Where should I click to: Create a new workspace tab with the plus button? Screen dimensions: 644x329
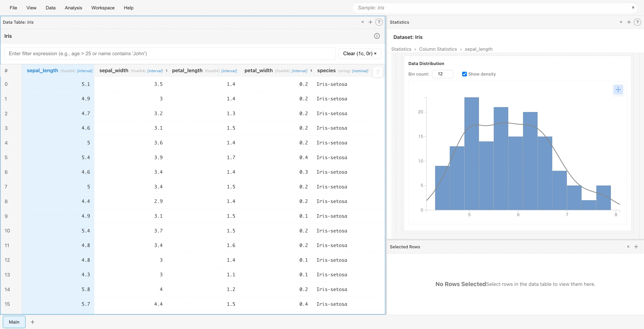(32, 322)
